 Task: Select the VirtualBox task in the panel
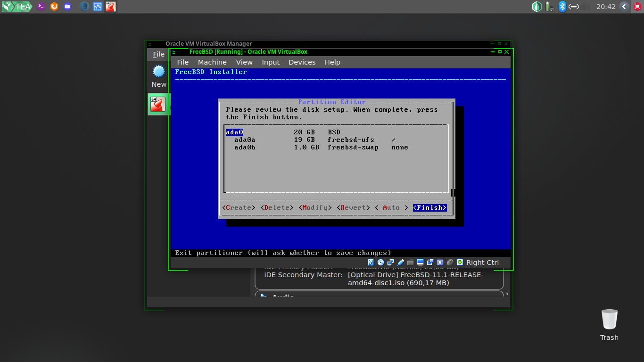coord(111,7)
